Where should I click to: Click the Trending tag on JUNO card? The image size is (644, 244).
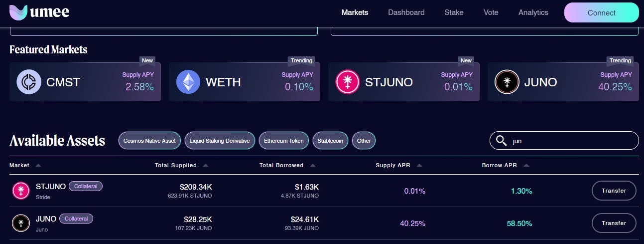[x=621, y=60]
